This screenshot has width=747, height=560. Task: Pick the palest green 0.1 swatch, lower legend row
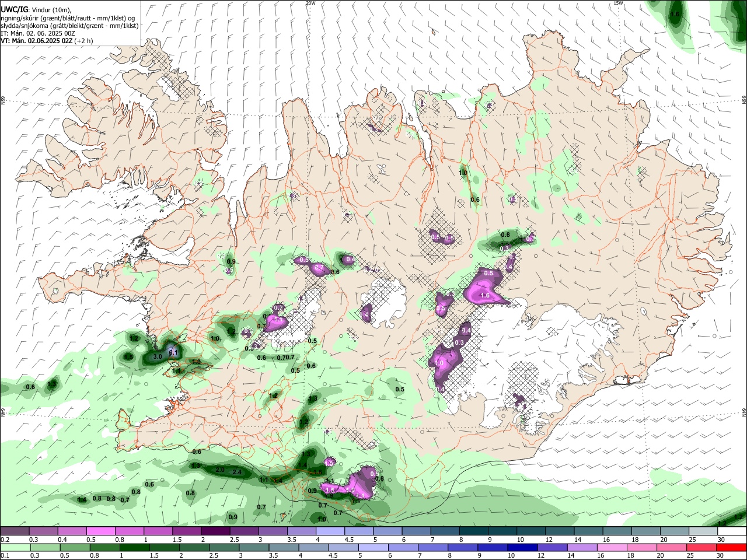pos(15,548)
